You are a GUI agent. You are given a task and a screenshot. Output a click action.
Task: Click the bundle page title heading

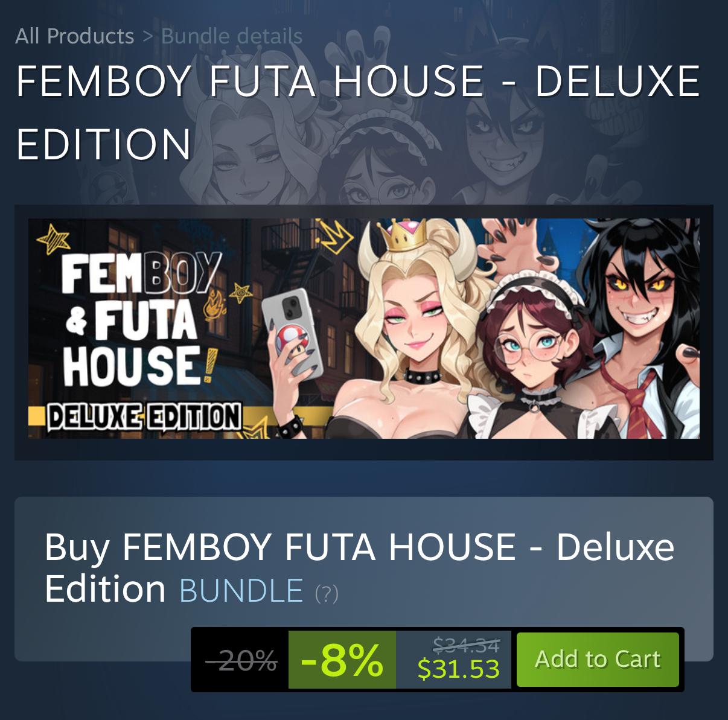pos(358,112)
